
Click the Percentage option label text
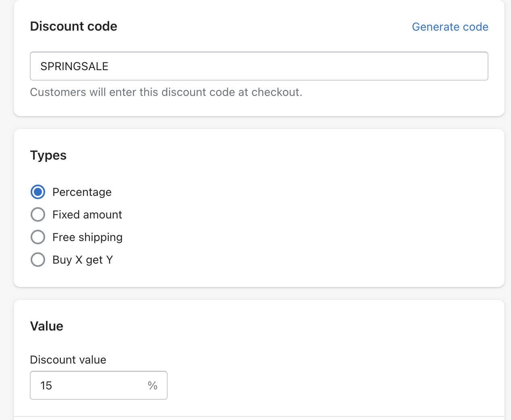(x=82, y=192)
